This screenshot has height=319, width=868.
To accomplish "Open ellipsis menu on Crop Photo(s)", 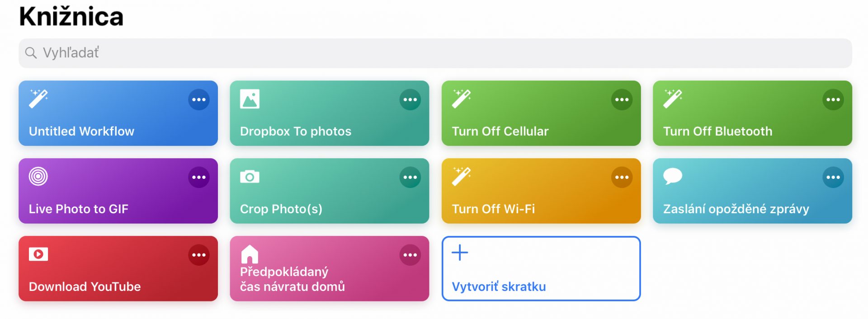I will click(x=410, y=178).
